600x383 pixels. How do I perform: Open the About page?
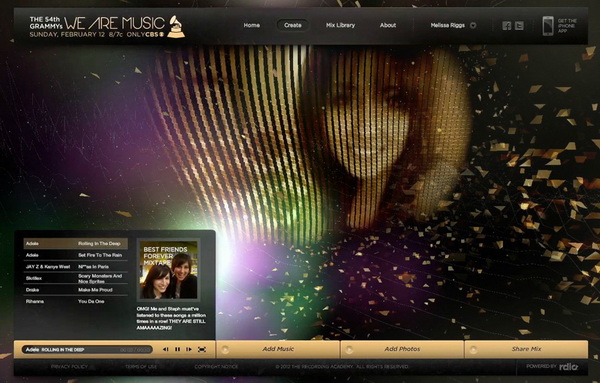[x=388, y=25]
